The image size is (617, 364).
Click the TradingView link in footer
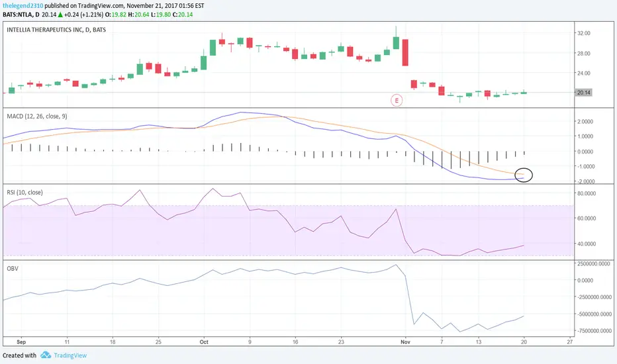point(70,355)
